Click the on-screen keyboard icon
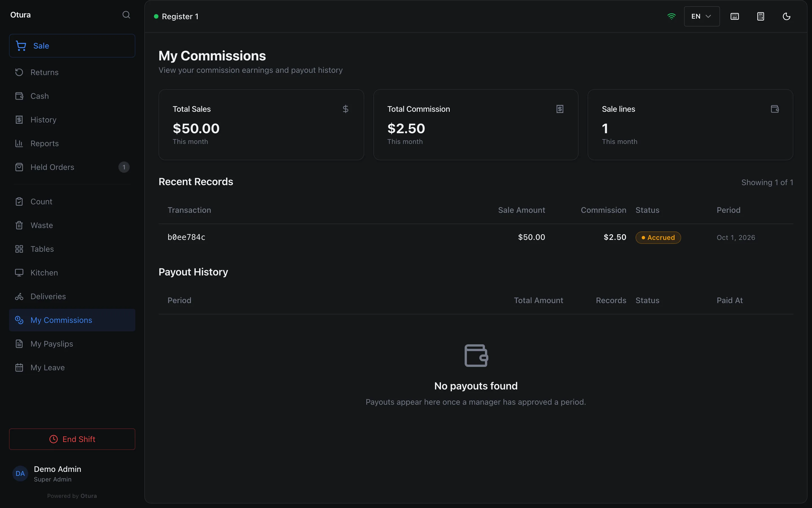This screenshot has height=508, width=812. point(734,16)
